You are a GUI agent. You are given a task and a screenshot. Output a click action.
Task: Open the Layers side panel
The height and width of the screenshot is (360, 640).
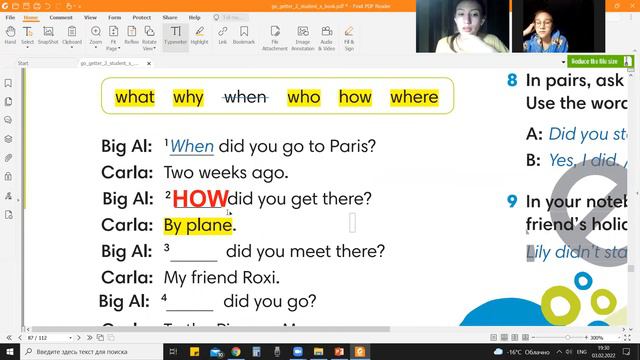[8, 139]
